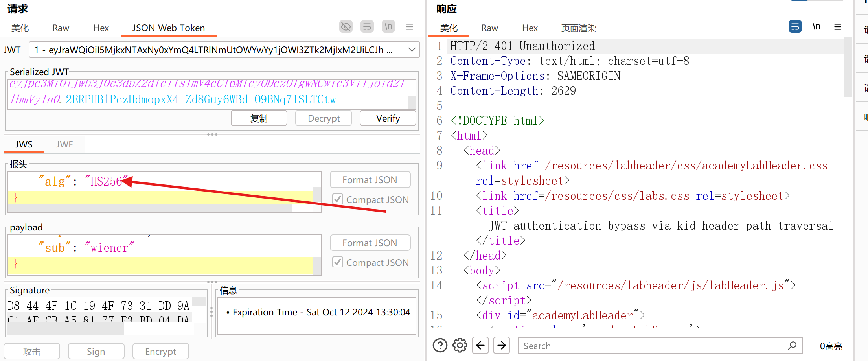Open the search help question mark icon
Screen dimensions: 868x361
tap(440, 346)
